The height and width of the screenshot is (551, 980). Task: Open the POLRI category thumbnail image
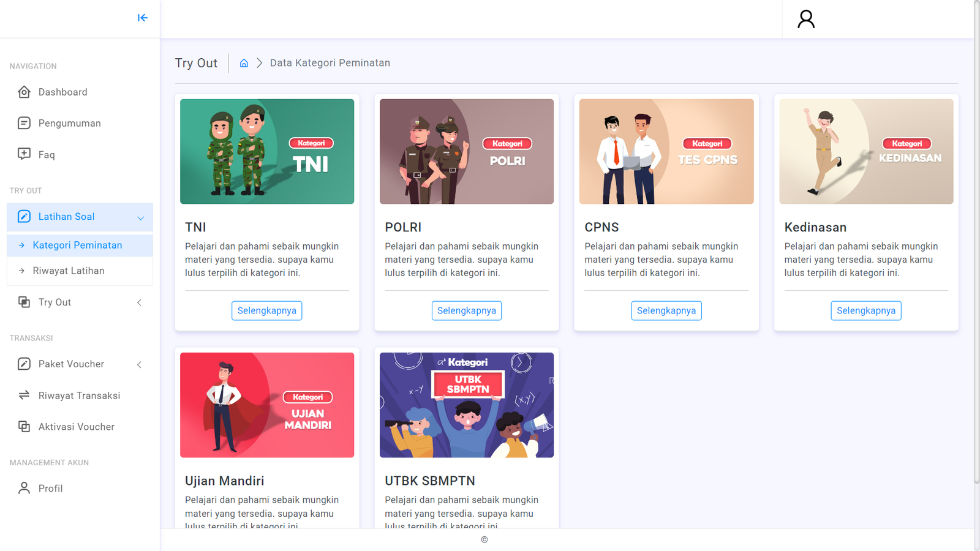[466, 151]
